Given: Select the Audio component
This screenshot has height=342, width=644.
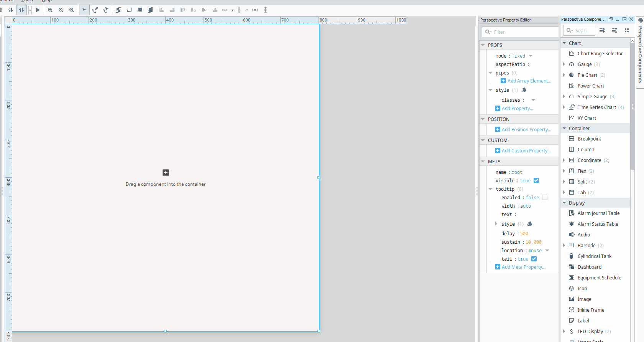Looking at the screenshot, I should pyautogui.click(x=583, y=235).
